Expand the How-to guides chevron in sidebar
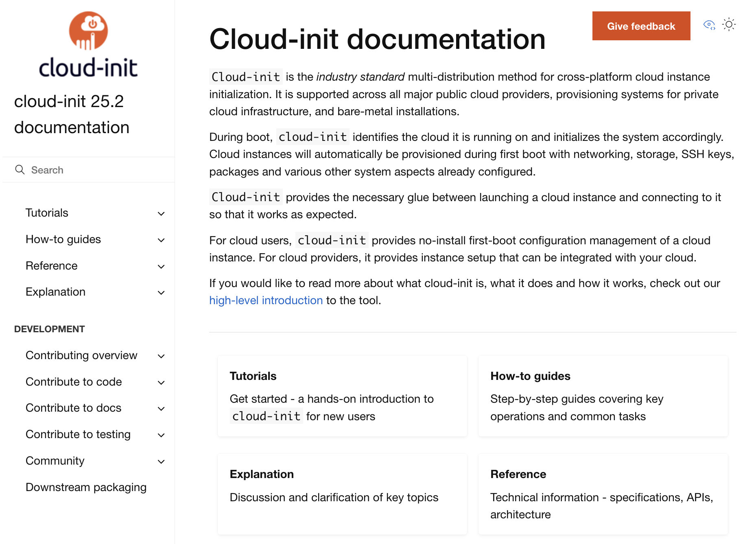This screenshot has height=544, width=756. tap(161, 240)
